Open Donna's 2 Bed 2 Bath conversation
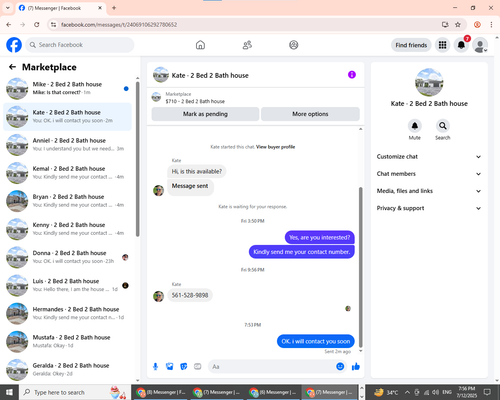 coord(67,257)
